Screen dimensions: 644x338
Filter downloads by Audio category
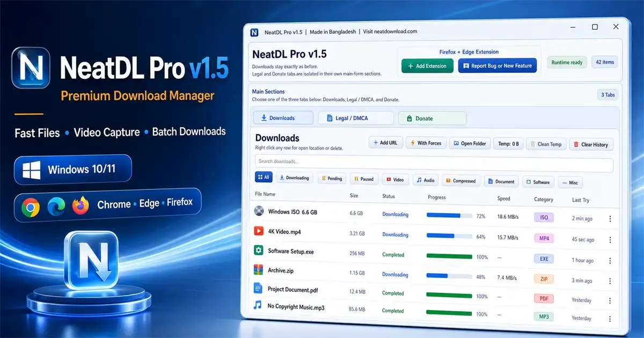[426, 180]
